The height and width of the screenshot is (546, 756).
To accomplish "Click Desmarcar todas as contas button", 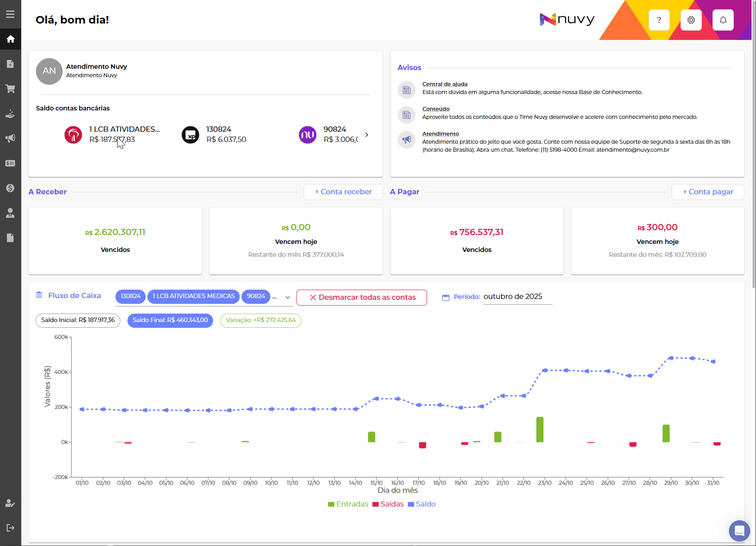I will [x=362, y=298].
